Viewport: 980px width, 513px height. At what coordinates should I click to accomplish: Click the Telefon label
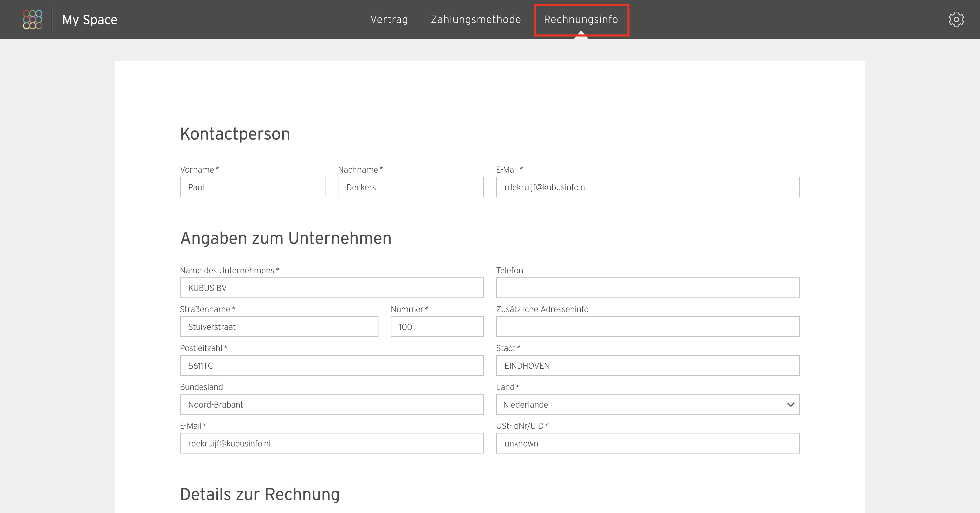click(x=509, y=270)
